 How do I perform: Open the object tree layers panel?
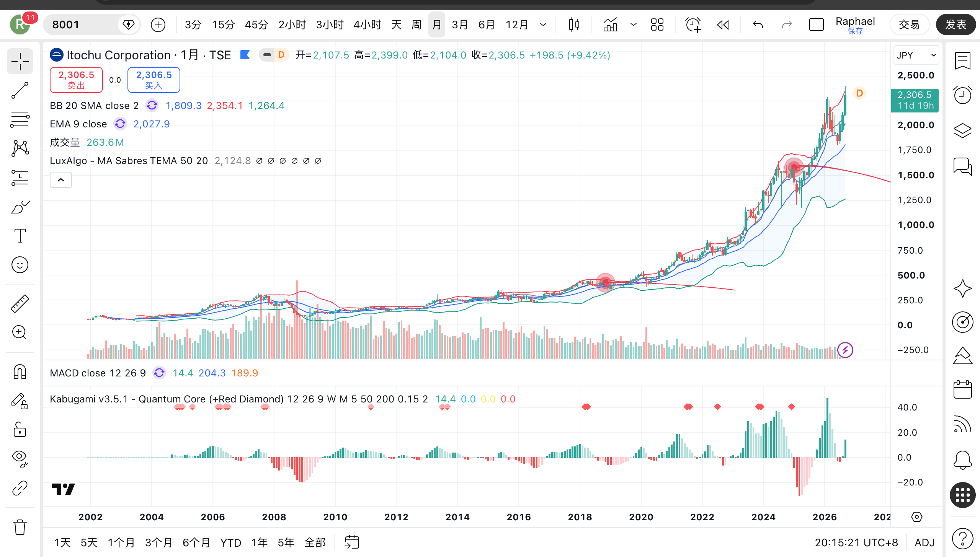pos(962,131)
